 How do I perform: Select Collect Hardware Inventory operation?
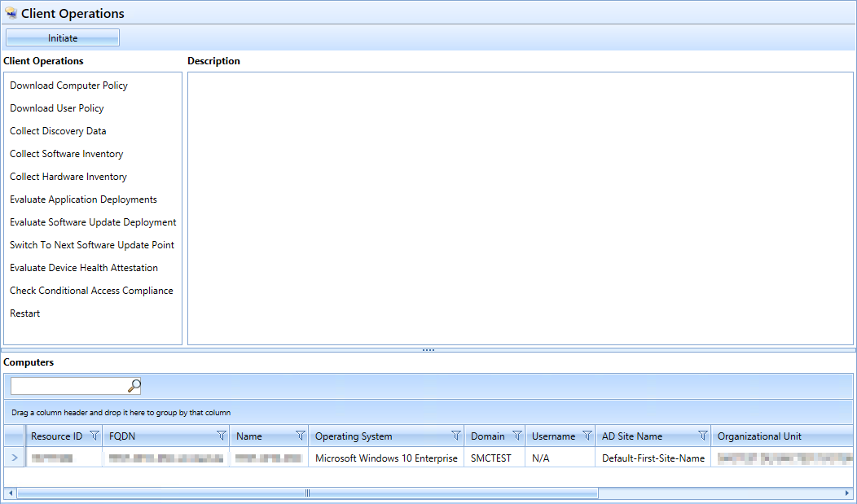pos(68,177)
